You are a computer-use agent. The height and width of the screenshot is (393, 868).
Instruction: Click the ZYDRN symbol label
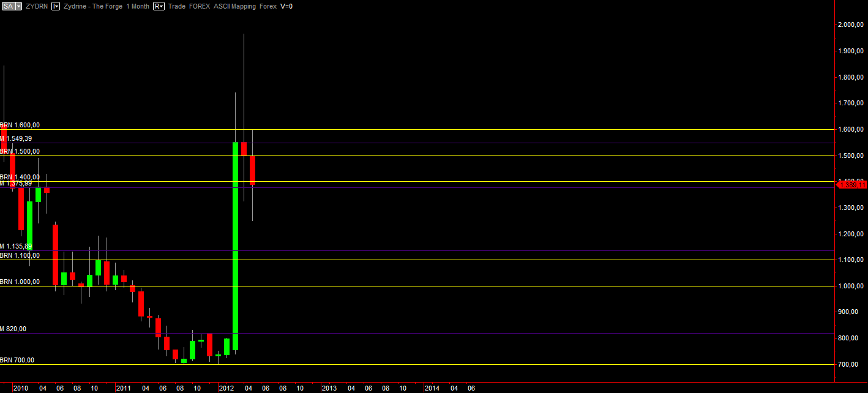point(36,6)
